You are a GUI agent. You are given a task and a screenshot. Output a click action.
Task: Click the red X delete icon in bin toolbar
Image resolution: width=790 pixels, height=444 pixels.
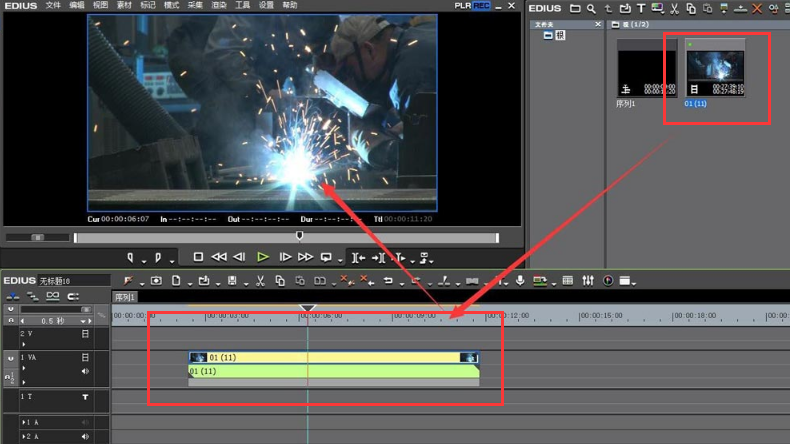(x=756, y=8)
